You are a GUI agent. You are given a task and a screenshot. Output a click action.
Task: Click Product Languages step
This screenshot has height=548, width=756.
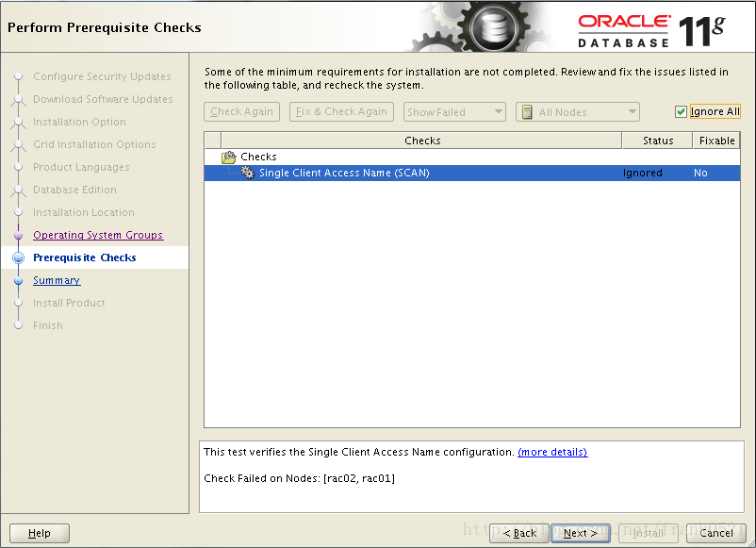coord(81,167)
